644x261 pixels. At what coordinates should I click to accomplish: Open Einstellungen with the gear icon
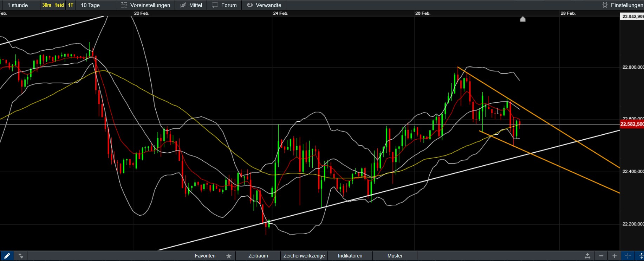(x=605, y=5)
